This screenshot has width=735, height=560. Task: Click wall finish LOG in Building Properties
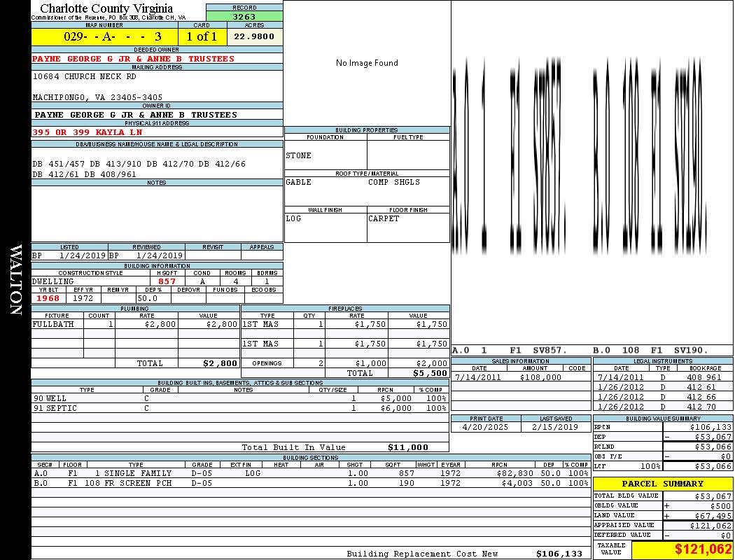pyautogui.click(x=293, y=218)
